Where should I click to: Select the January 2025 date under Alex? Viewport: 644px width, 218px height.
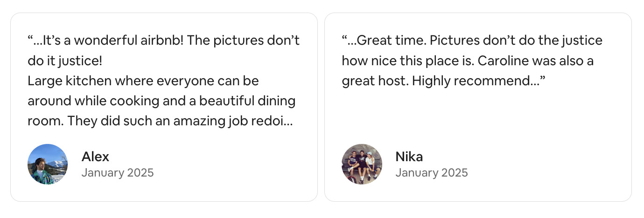118,173
